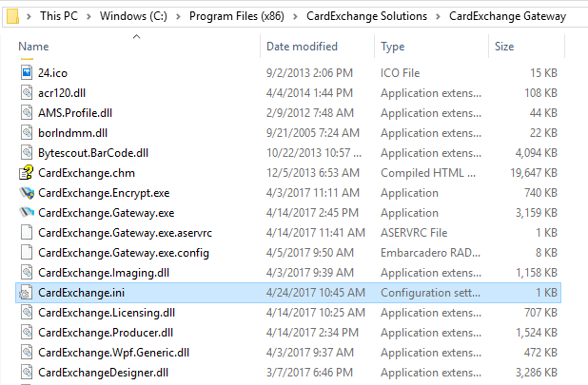This screenshot has height=385, width=588.
Task: Select the file named 24.ico
Action: tap(52, 72)
